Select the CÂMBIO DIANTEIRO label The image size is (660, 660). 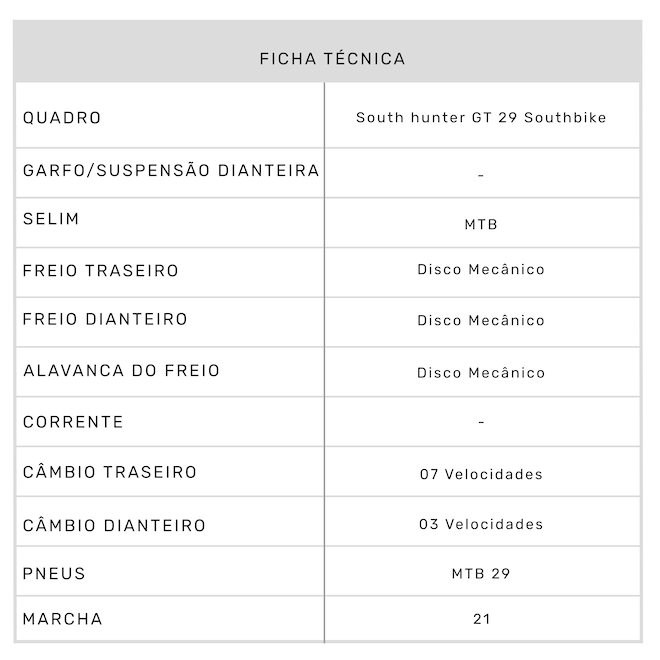114,526
